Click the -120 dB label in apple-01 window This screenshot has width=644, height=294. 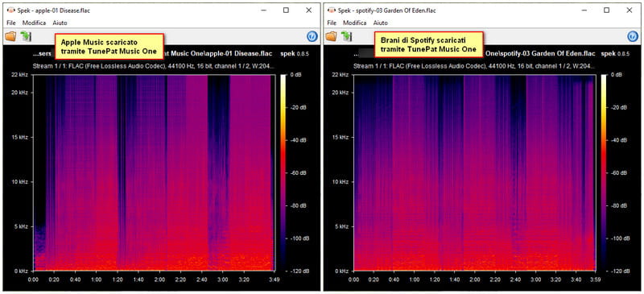point(300,271)
